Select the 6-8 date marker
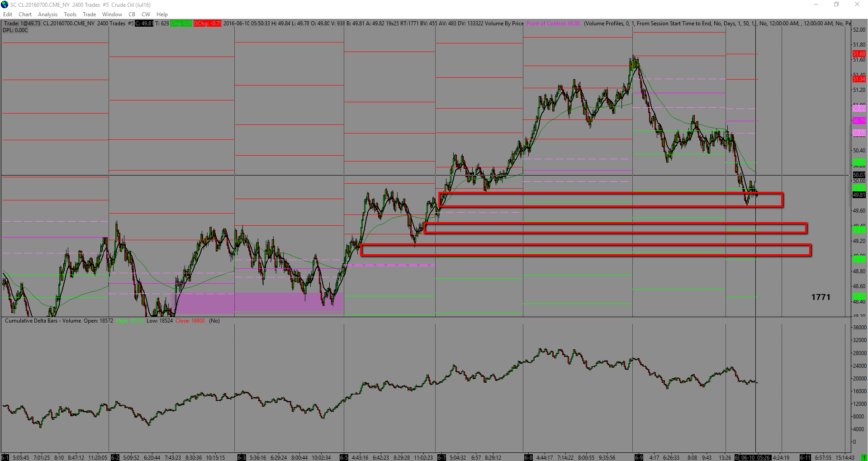The height and width of the screenshot is (461, 868). (x=528, y=457)
